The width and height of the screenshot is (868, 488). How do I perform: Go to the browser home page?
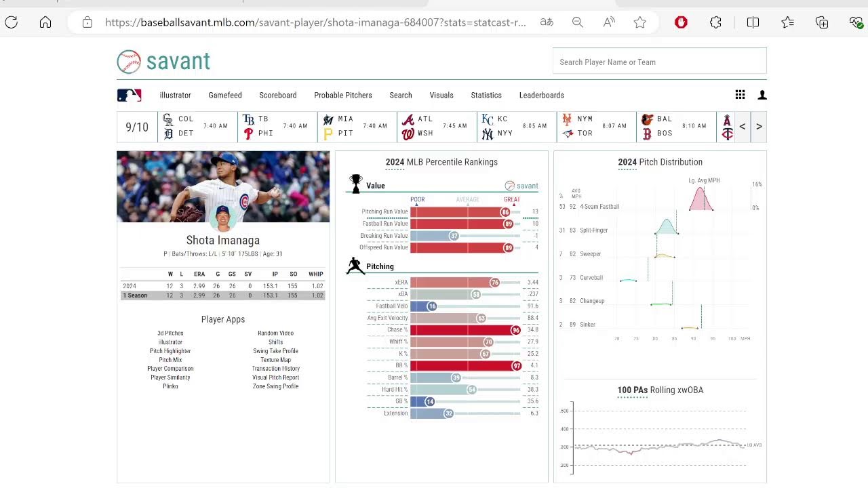tap(45, 22)
